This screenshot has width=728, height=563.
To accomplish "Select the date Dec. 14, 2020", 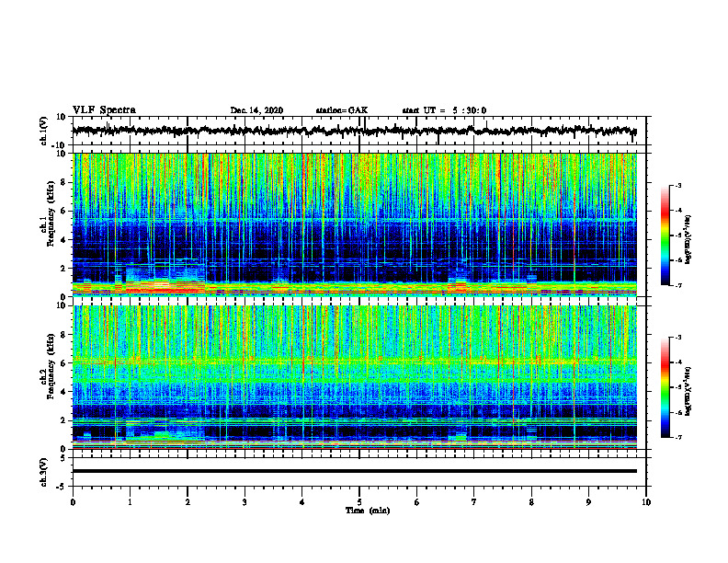I will [x=256, y=110].
